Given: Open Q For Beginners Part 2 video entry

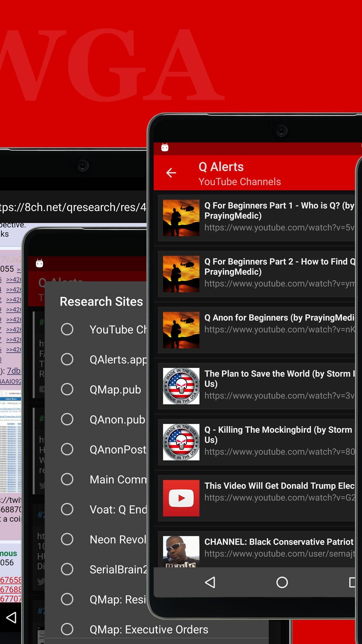Looking at the screenshot, I should click(279, 272).
